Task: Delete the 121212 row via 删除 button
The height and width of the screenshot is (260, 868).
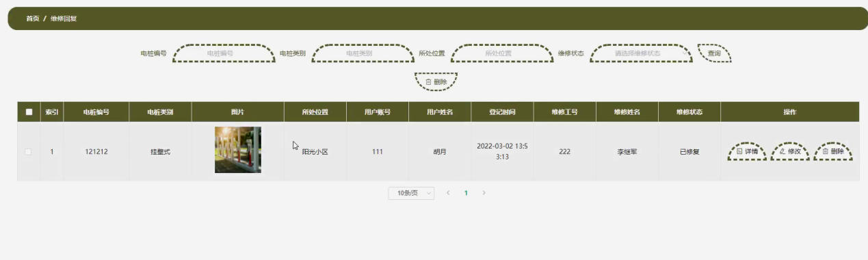Action: (833, 151)
